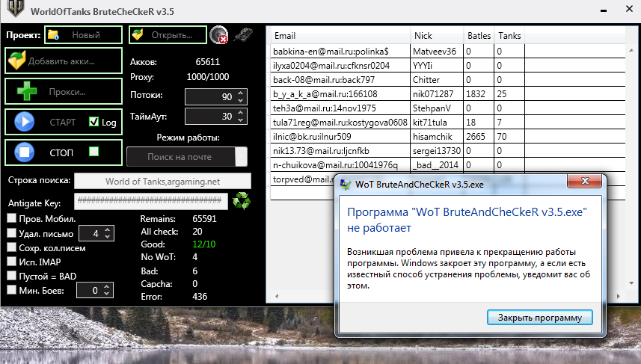Enable the Пров. Мобил. checkbox
Screen dimensions: 641x364
12,218
